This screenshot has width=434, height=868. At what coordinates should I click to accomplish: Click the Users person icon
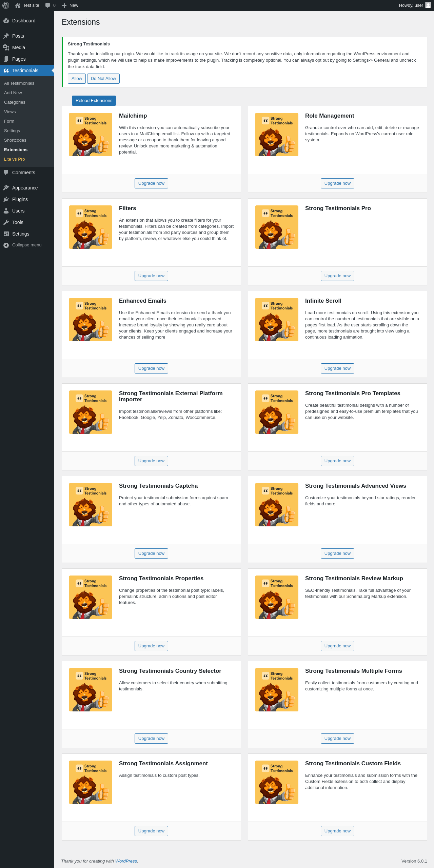[6, 211]
